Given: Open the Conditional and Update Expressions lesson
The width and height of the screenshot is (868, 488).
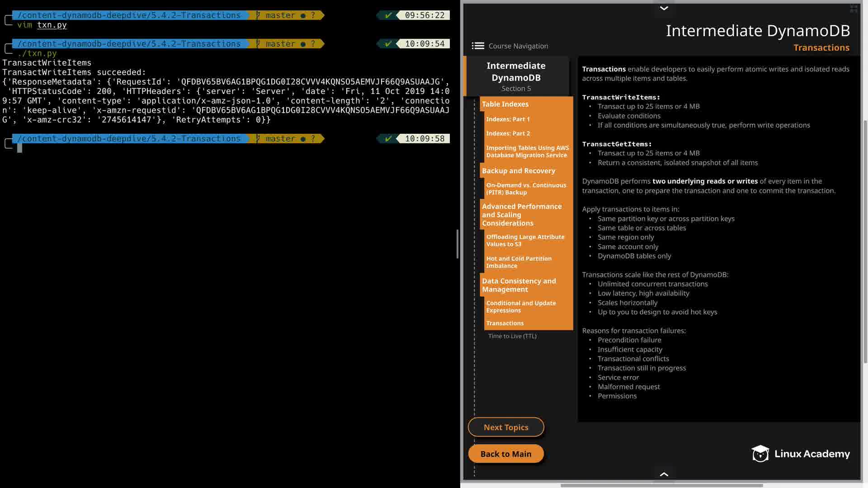Looking at the screenshot, I should point(521,307).
